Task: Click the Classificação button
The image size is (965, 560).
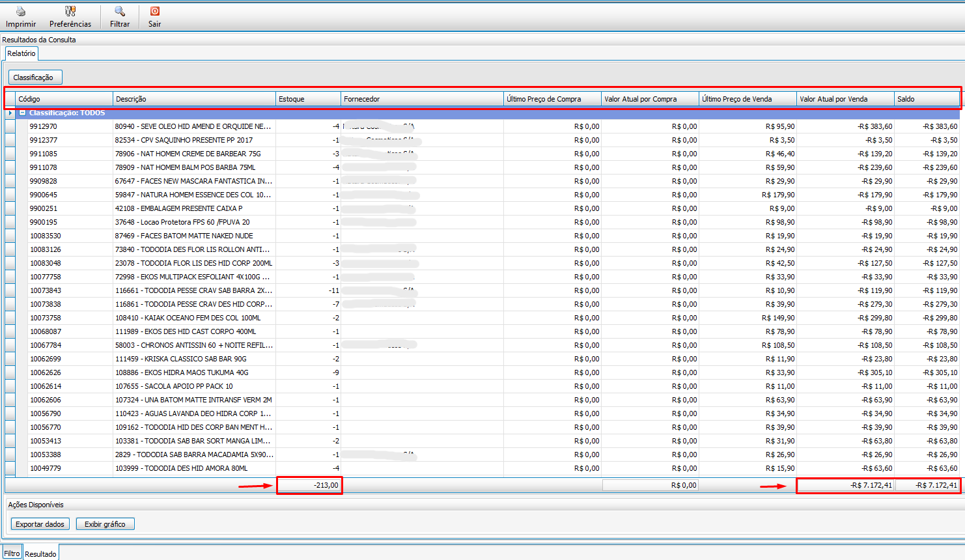Action: click(35, 77)
